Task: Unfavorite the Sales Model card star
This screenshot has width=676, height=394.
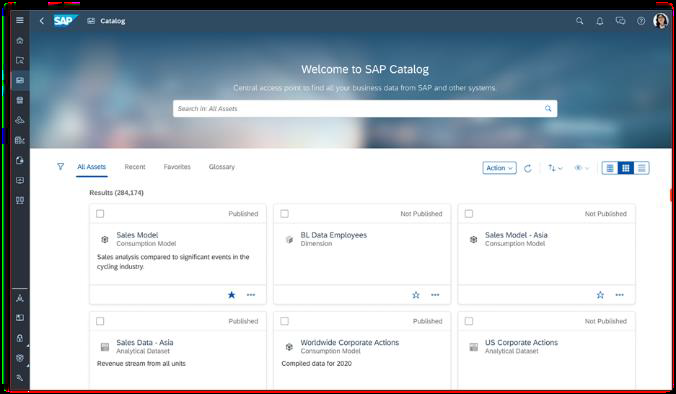Action: tap(232, 295)
